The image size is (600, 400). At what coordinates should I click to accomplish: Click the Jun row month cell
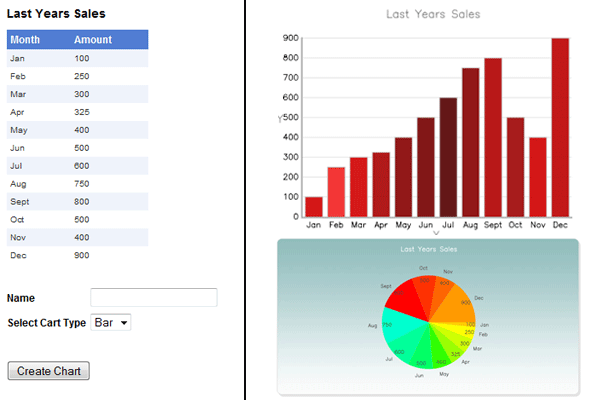[x=17, y=148]
